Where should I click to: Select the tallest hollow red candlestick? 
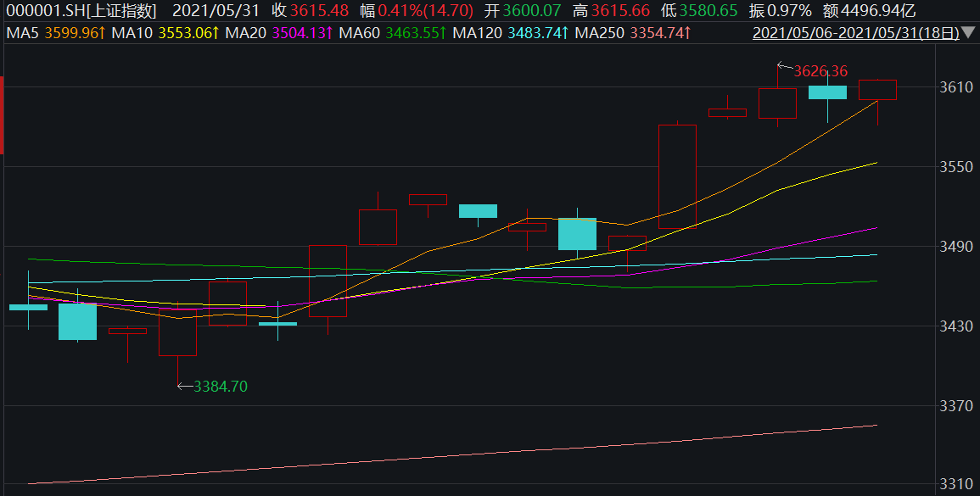(677, 177)
